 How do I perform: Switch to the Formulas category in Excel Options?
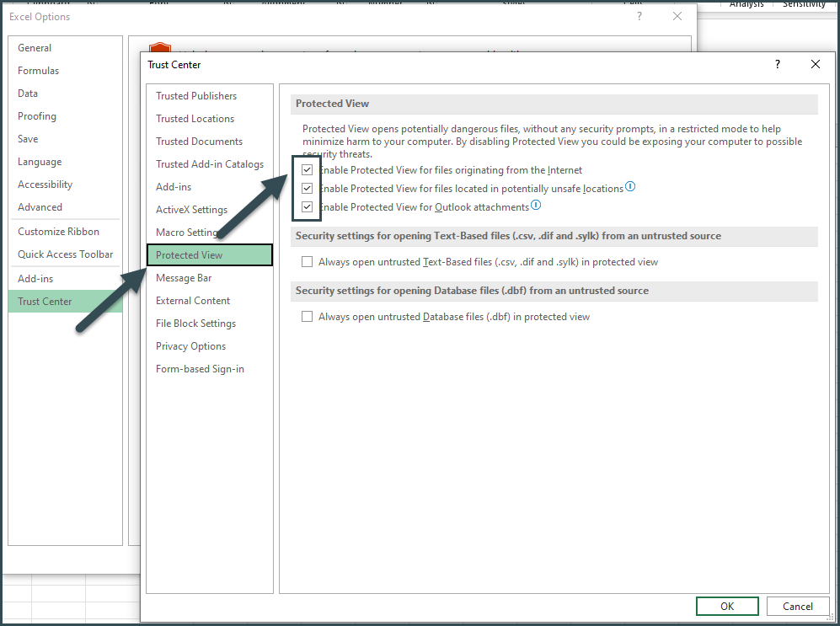pyautogui.click(x=36, y=70)
